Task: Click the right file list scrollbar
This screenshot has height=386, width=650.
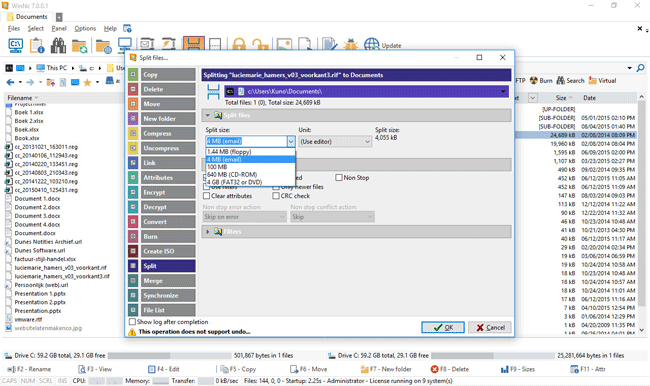Action: coord(641,214)
